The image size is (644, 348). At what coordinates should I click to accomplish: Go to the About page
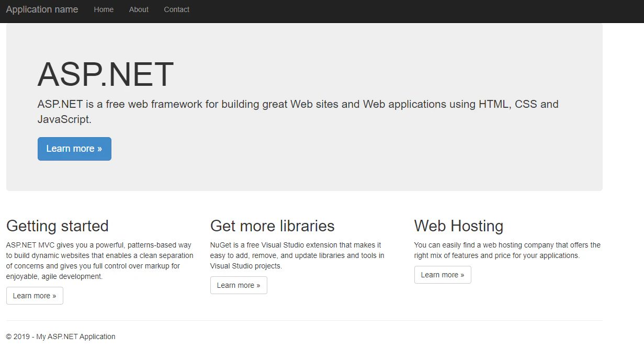[139, 9]
